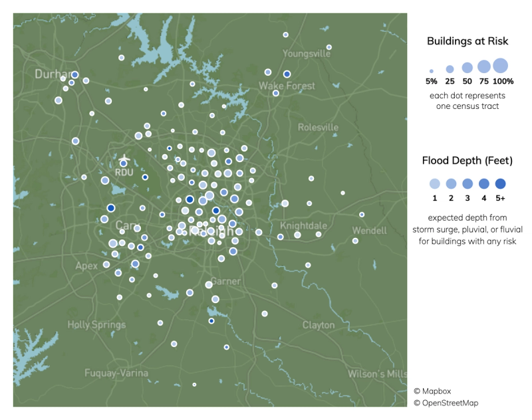Click the 1 foot flood depth circle
Image resolution: width=532 pixels, height=420 pixels.
[435, 184]
